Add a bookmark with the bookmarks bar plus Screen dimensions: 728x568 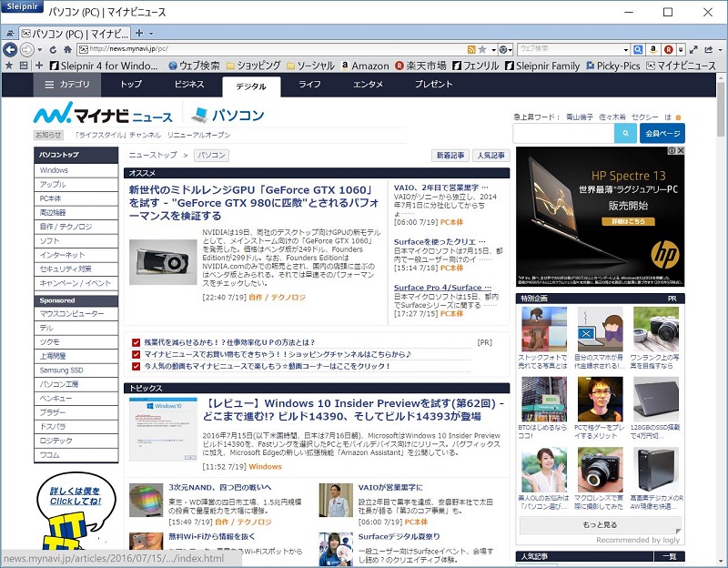39,66
